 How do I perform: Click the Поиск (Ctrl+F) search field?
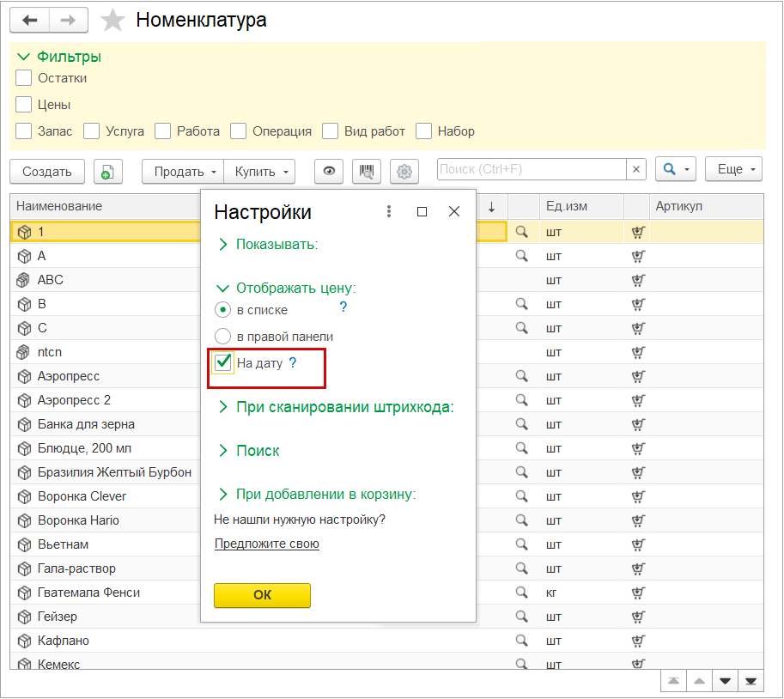(x=531, y=170)
